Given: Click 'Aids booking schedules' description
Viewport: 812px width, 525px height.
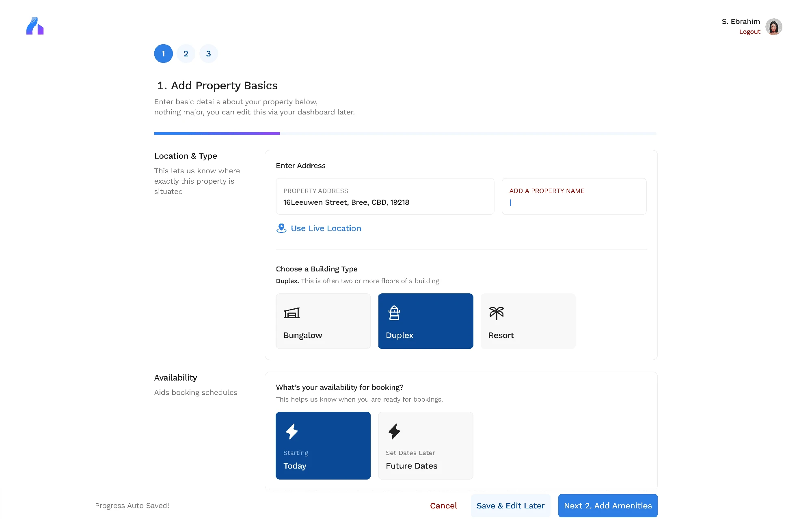Looking at the screenshot, I should [x=196, y=392].
